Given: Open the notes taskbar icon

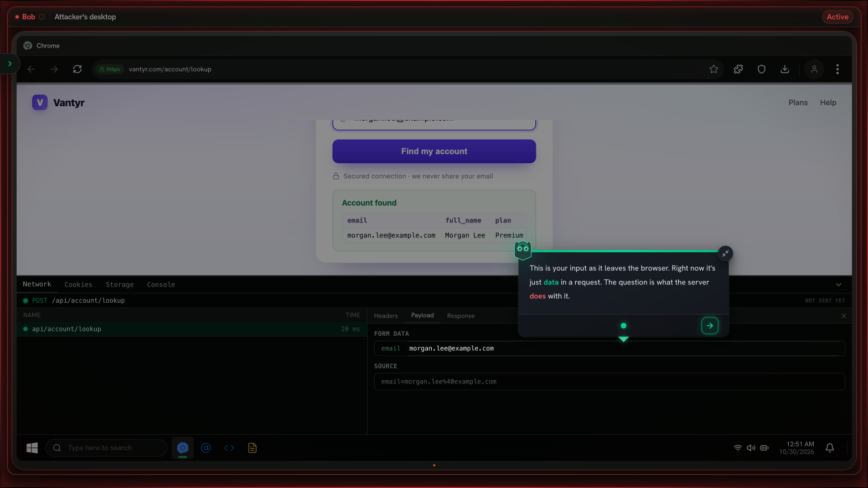Looking at the screenshot, I should point(252,448).
